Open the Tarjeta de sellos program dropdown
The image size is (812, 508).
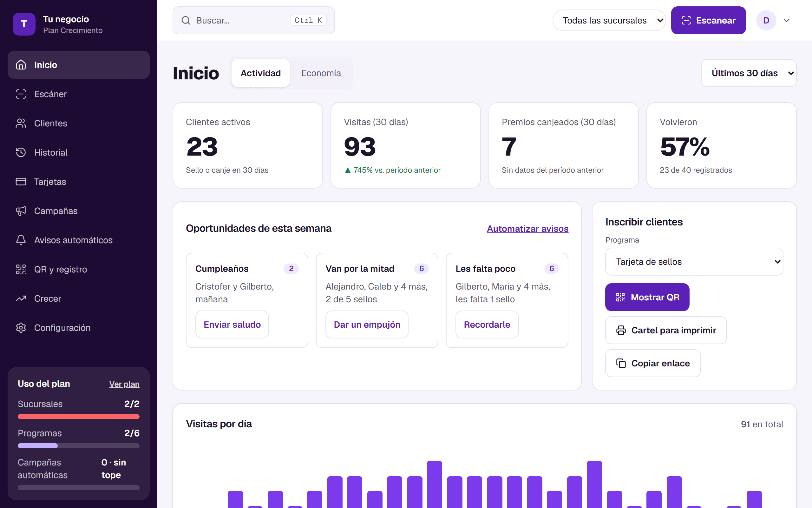click(694, 261)
